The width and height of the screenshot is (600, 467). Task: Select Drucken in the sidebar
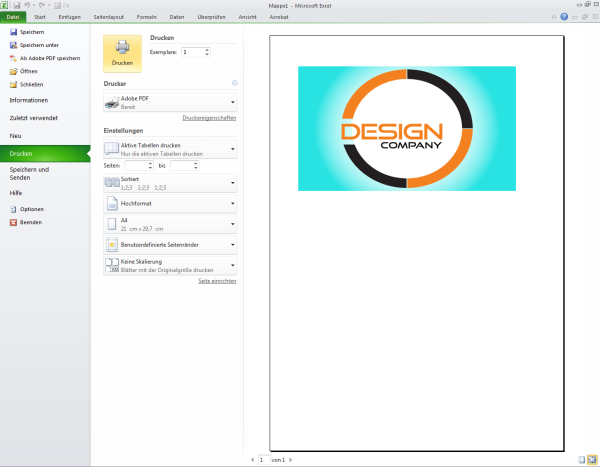[x=45, y=153]
